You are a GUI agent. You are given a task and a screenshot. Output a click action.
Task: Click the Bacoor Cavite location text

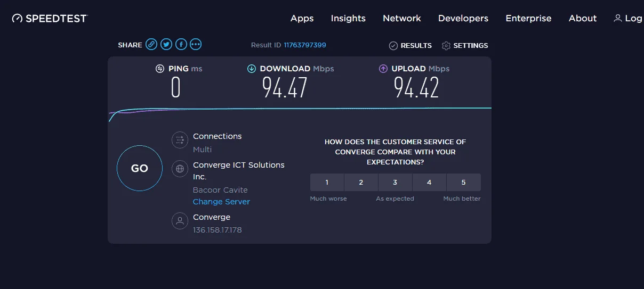[x=220, y=190]
